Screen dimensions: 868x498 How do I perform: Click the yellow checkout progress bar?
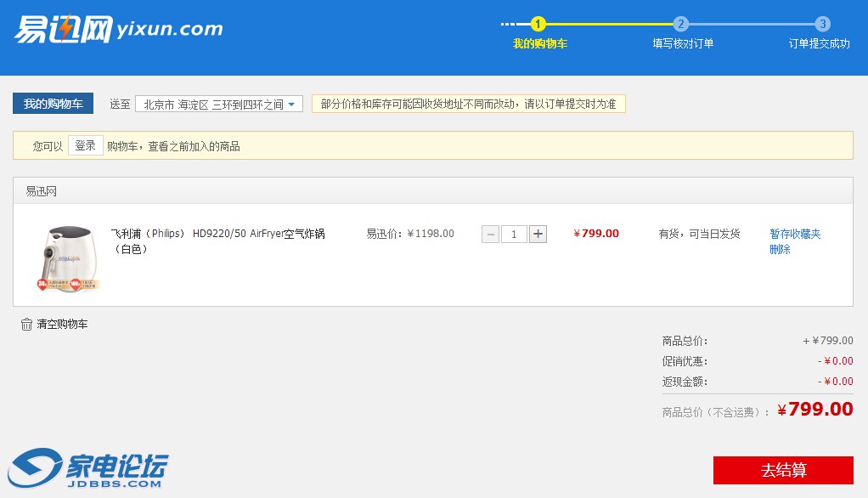point(610,25)
